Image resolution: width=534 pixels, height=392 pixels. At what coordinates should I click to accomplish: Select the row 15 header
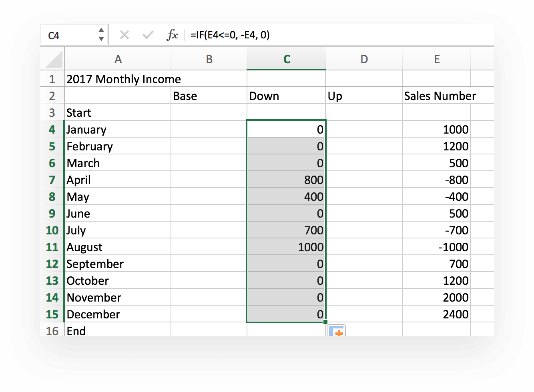tap(52, 314)
